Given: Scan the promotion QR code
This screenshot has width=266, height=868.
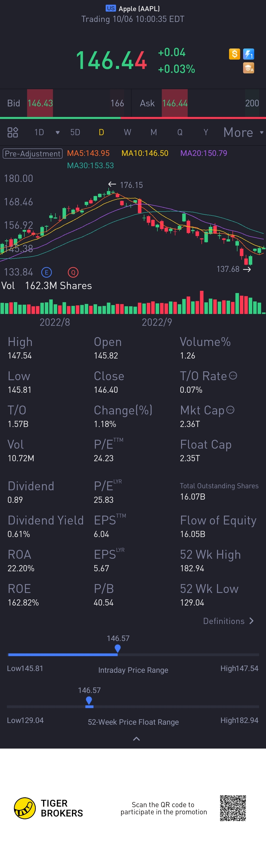Looking at the screenshot, I should click(x=233, y=808).
